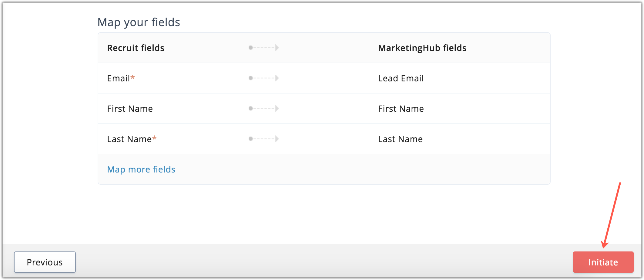Screen dimensions: 644x280
Task: Click the Map your fields heading
Action: 139,22
